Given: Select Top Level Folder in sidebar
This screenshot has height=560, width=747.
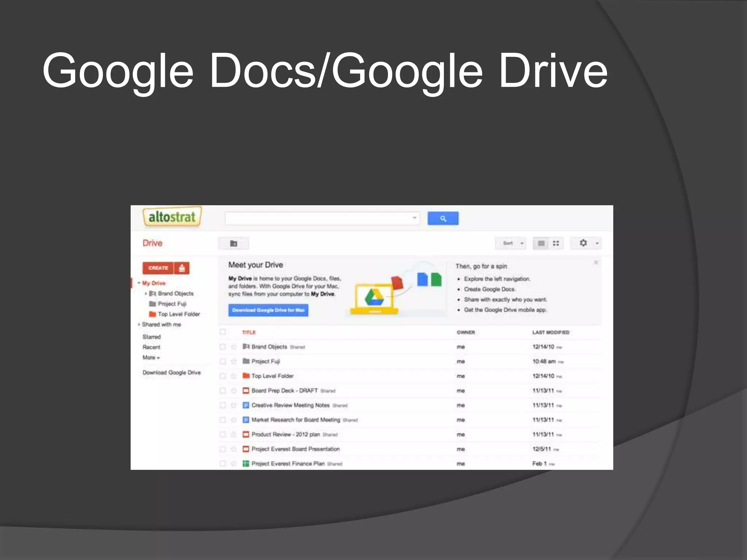Looking at the screenshot, I should (x=179, y=314).
